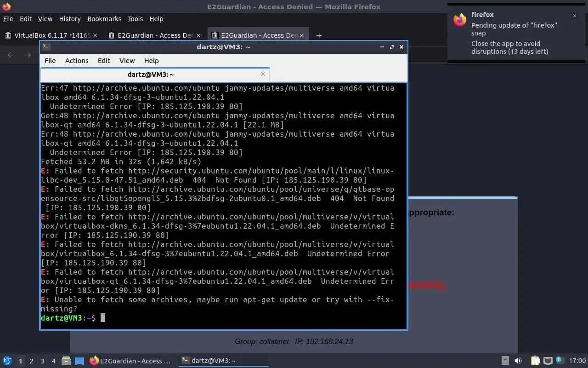This screenshot has width=588, height=368.
Task: Open Firefox History menu
Action: tap(70, 19)
